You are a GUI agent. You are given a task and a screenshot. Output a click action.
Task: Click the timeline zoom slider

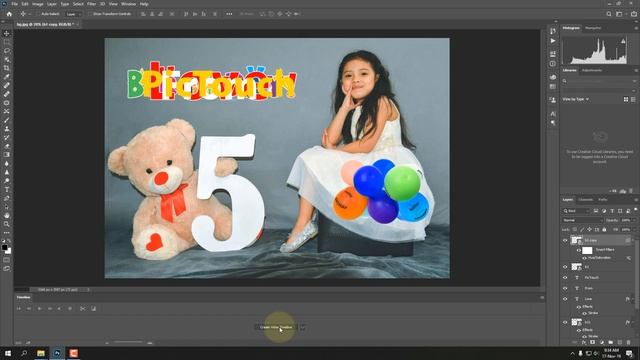click(128, 343)
